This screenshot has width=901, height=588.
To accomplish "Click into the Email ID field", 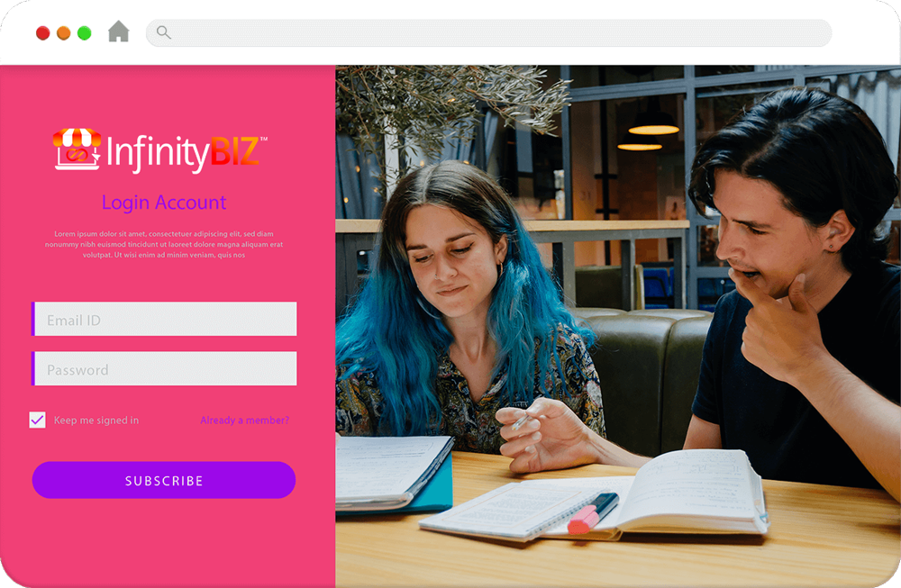I will (x=164, y=319).
